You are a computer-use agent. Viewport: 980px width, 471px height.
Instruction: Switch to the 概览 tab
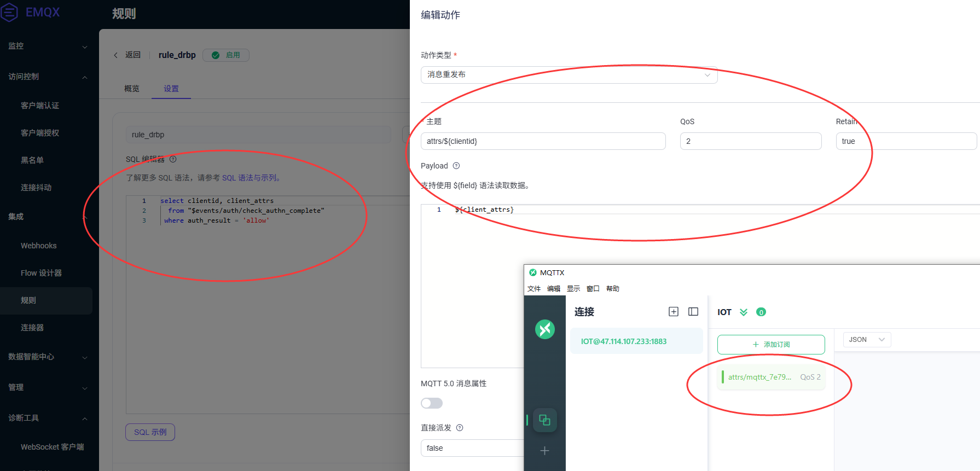(132, 89)
